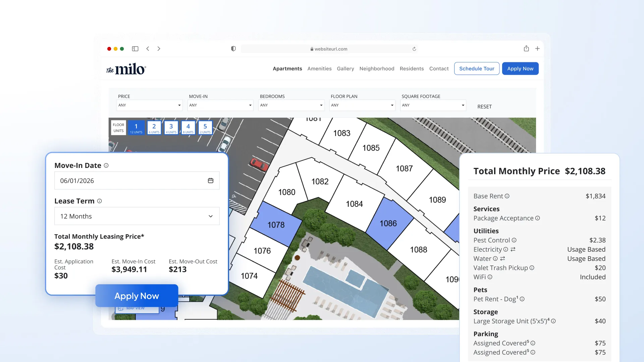Toggle the browser sidebar icon
This screenshot has width=644, height=362.
coord(135,49)
